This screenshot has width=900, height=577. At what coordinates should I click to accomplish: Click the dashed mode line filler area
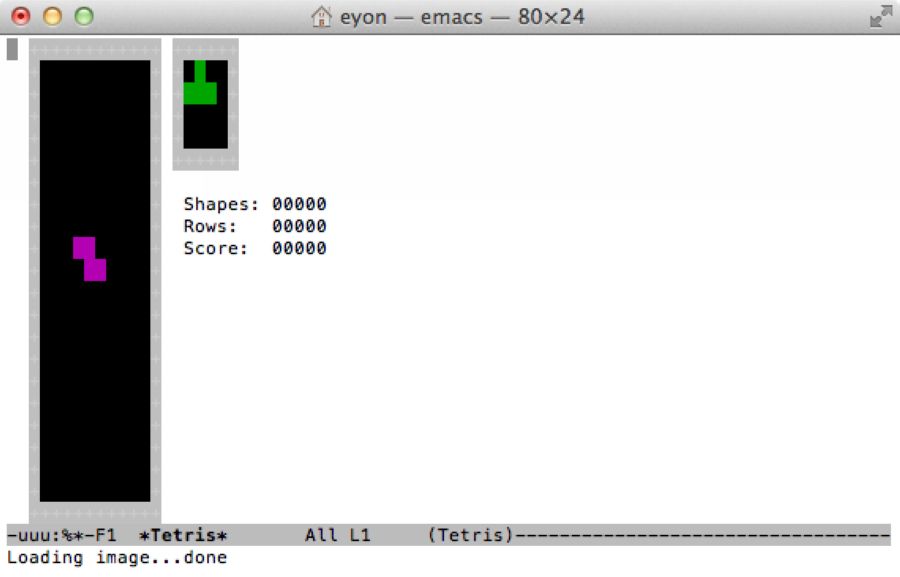pos(700,535)
